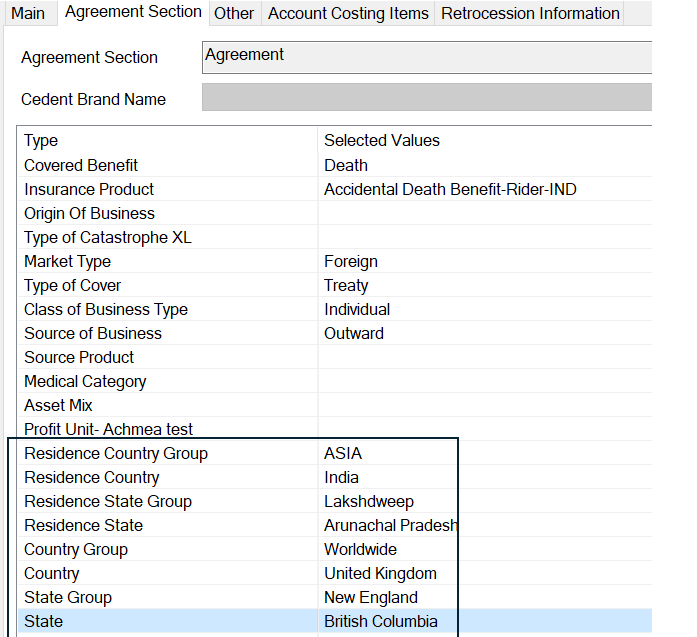Click the Residence State Group value Lakshdweep
The height and width of the screenshot is (637, 697).
click(369, 501)
